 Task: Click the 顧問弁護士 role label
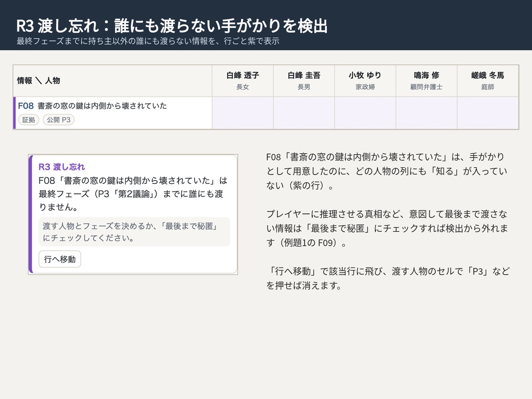pyautogui.click(x=427, y=87)
